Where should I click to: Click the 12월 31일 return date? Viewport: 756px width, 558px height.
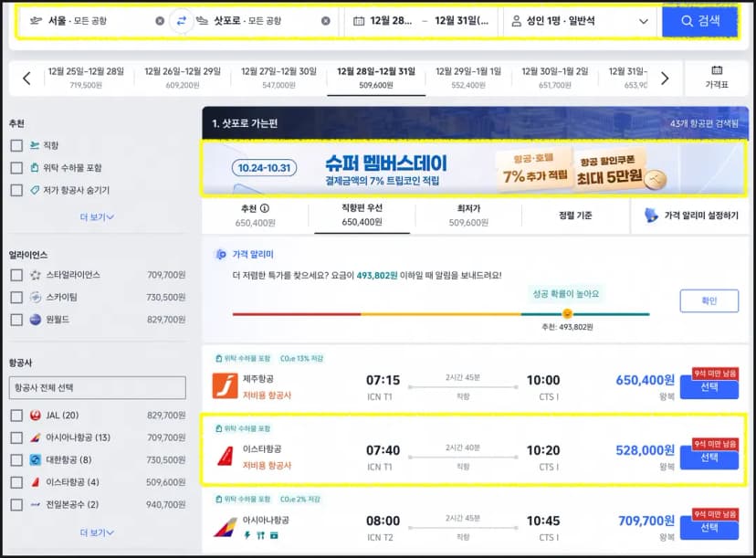click(461, 21)
